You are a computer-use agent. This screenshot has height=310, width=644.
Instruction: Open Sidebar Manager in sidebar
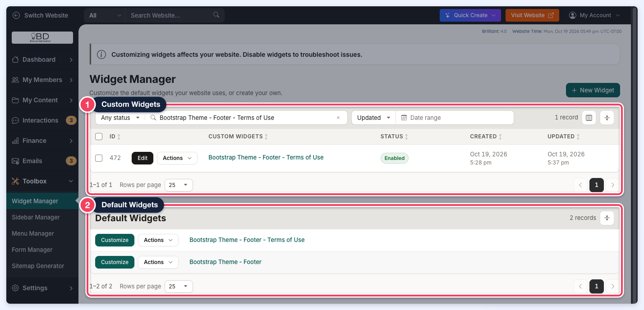[36, 217]
